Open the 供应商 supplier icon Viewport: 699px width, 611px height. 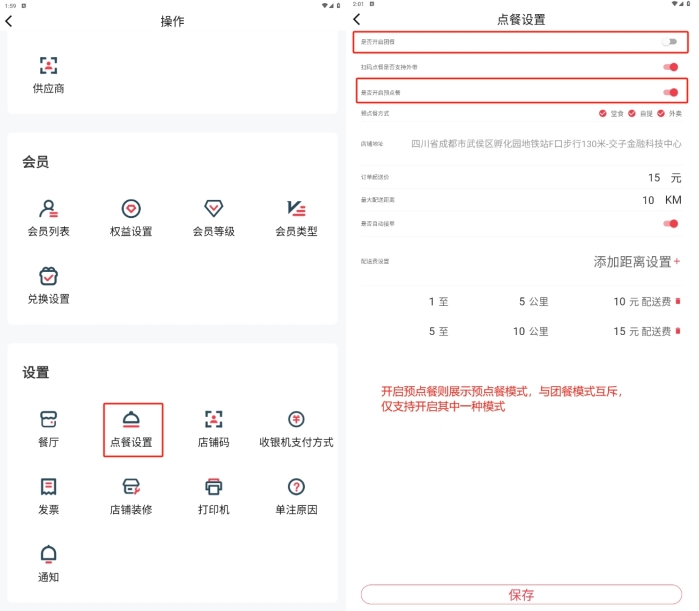48,74
